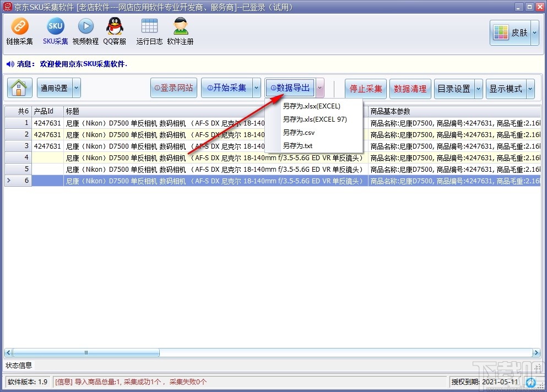
Task: Click the 商品基本参数 column header
Action: [454, 111]
